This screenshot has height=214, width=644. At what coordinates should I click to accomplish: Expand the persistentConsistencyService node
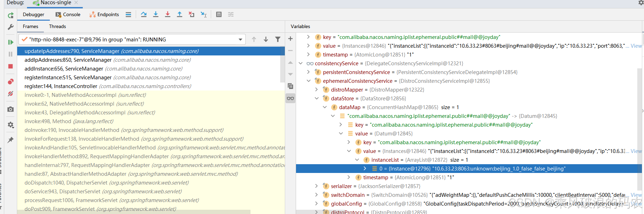[x=308, y=72]
